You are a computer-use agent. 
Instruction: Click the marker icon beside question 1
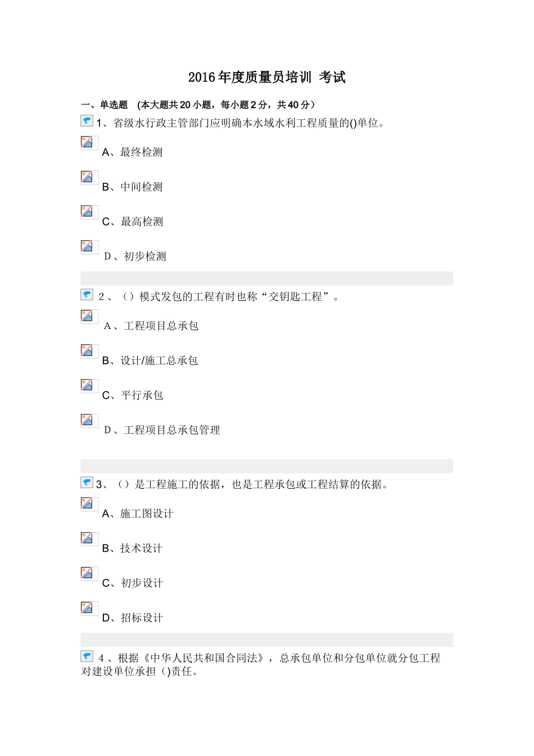tap(87, 121)
